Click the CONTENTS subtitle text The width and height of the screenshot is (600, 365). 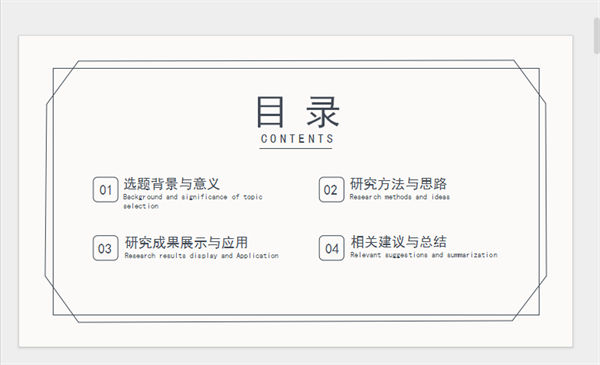[x=297, y=139]
